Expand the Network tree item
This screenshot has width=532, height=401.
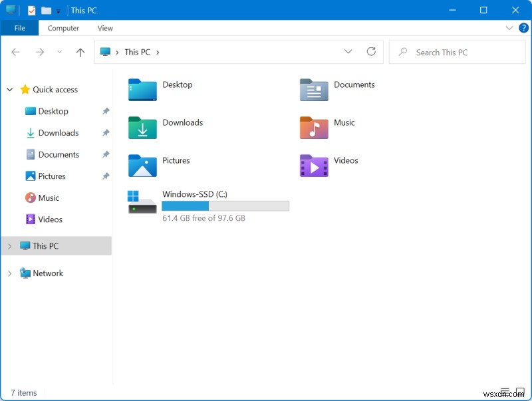[x=9, y=273]
